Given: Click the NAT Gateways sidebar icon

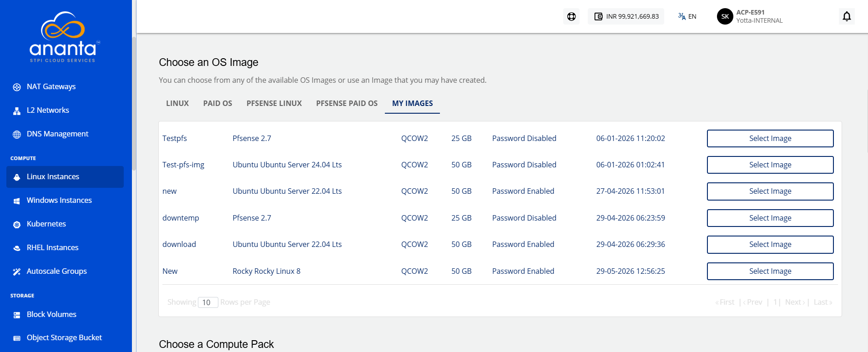Looking at the screenshot, I should coord(17,87).
